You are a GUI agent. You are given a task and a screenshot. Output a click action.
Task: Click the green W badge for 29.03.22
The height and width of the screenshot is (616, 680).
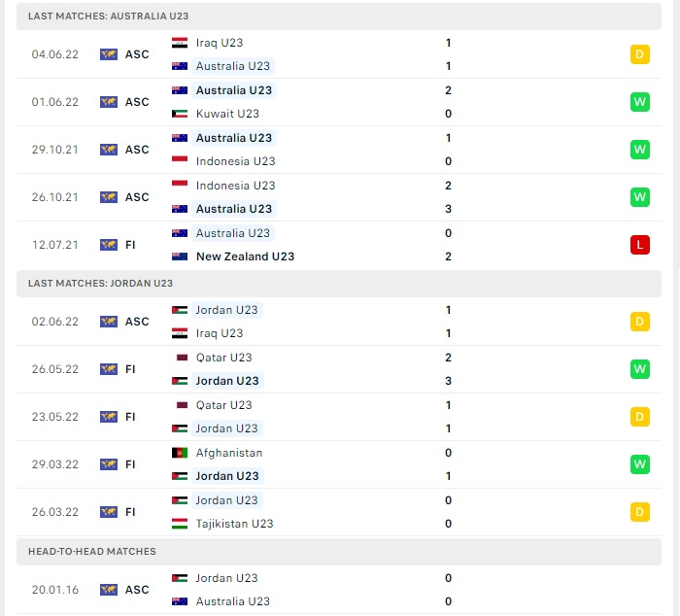pyautogui.click(x=639, y=464)
